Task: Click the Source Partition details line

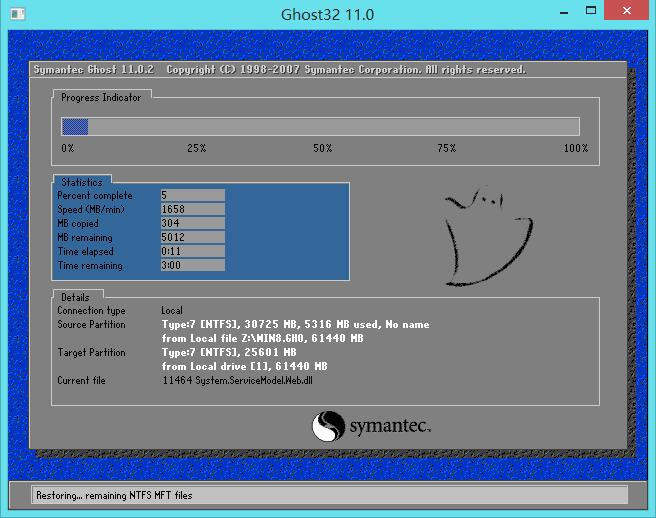Action: pos(295,325)
